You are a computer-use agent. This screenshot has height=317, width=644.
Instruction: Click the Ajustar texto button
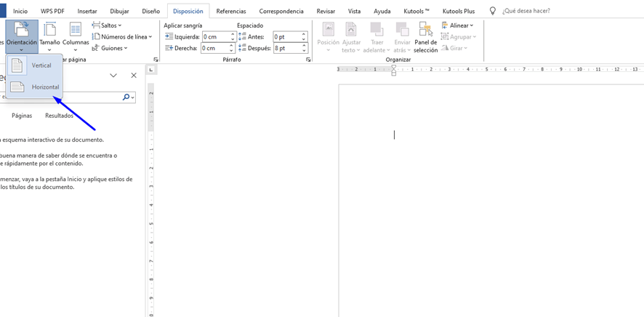pos(351,37)
